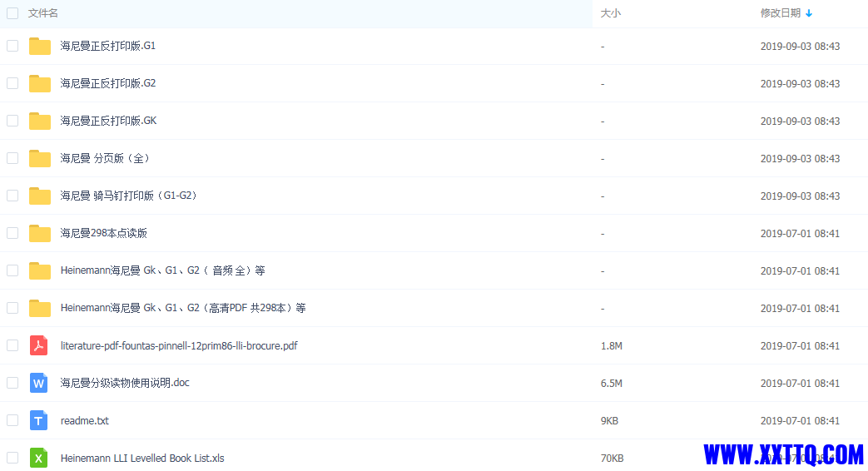Sort by 文件名 column header
Viewport: 868px width, 471px height.
click(x=43, y=13)
